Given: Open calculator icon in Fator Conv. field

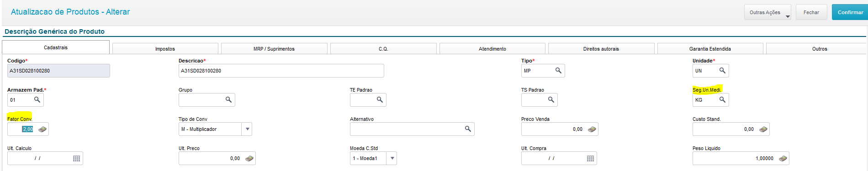Looking at the screenshot, I should 42,129.
